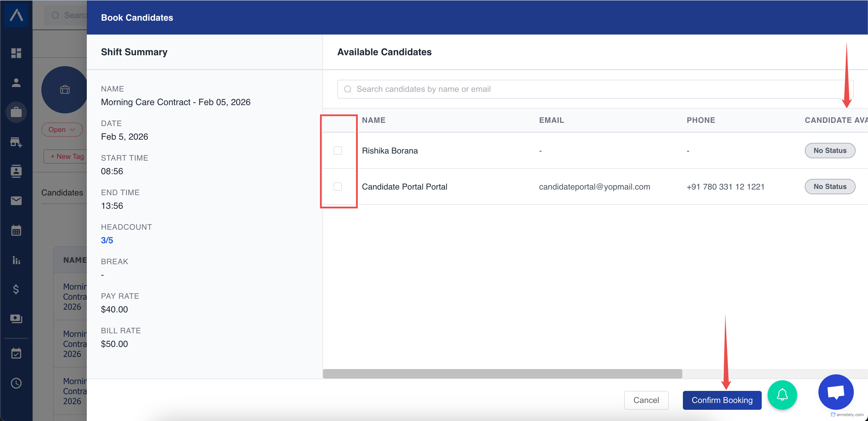Click the horizontal scrollbar under candidates table
868x421 pixels.
tap(502, 373)
